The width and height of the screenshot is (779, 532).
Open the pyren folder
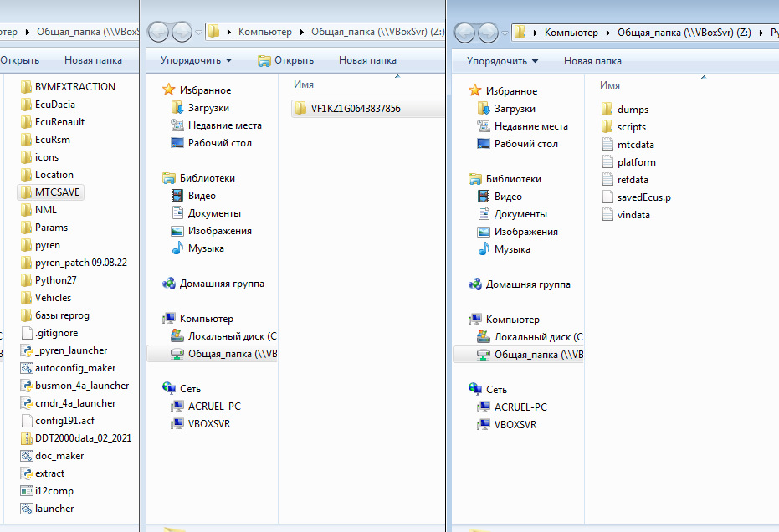tap(40, 245)
